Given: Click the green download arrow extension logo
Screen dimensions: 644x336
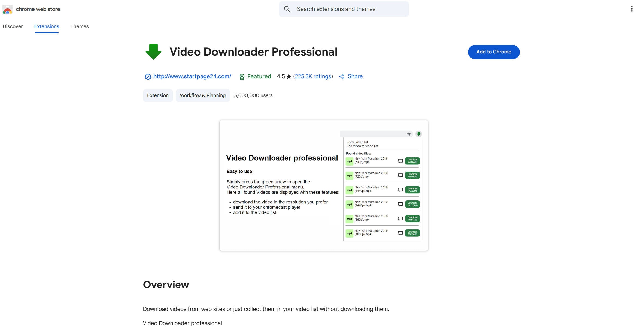Looking at the screenshot, I should [153, 52].
